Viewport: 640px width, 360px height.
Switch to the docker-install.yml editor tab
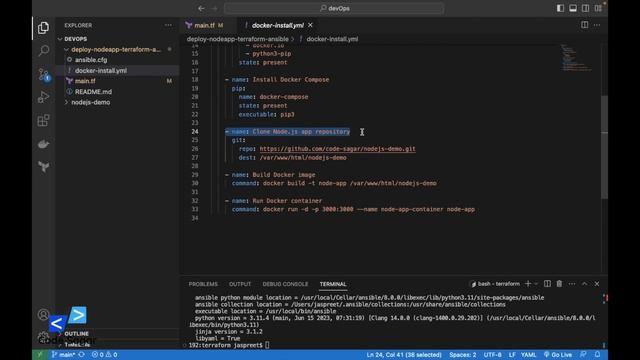pos(278,25)
